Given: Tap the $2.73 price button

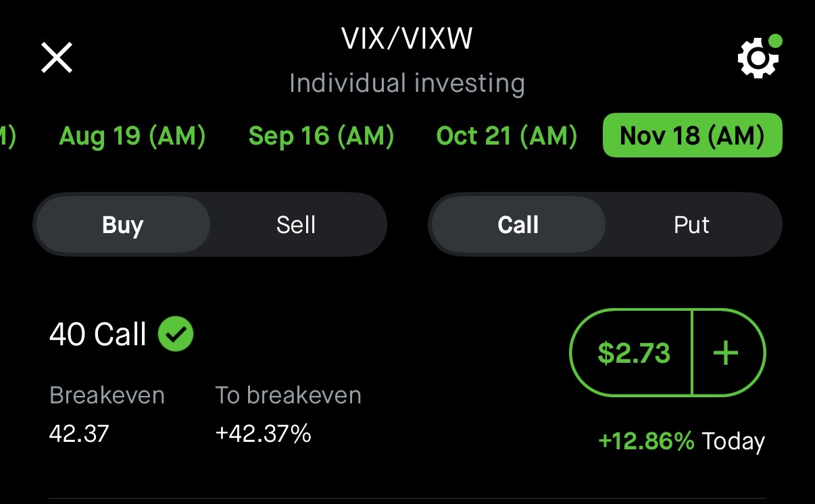Looking at the screenshot, I should point(633,353).
